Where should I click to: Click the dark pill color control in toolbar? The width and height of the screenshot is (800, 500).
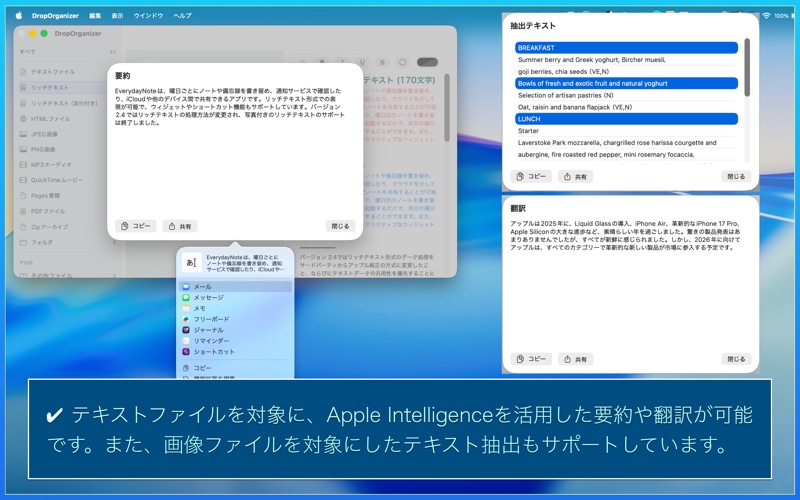428,62
